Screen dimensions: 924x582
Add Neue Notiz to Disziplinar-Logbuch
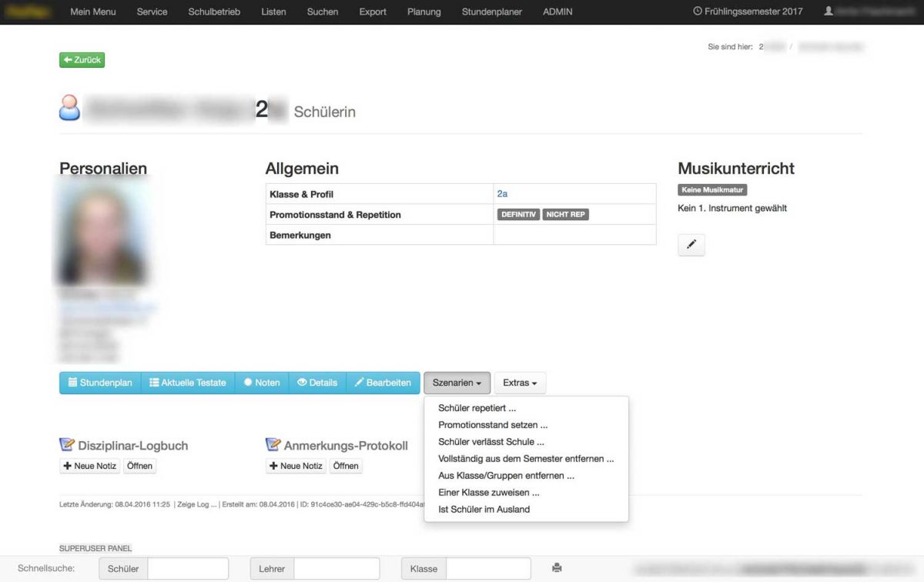[90, 466]
